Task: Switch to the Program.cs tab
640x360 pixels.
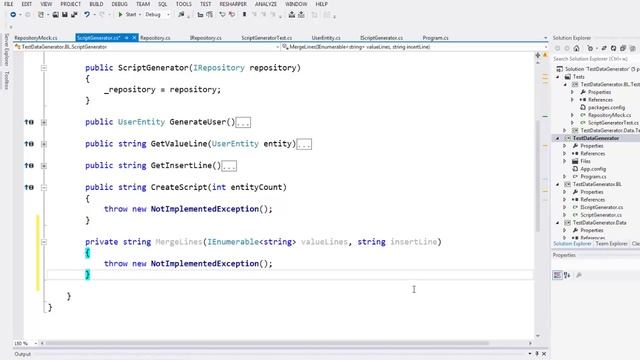Action: pyautogui.click(x=436, y=38)
